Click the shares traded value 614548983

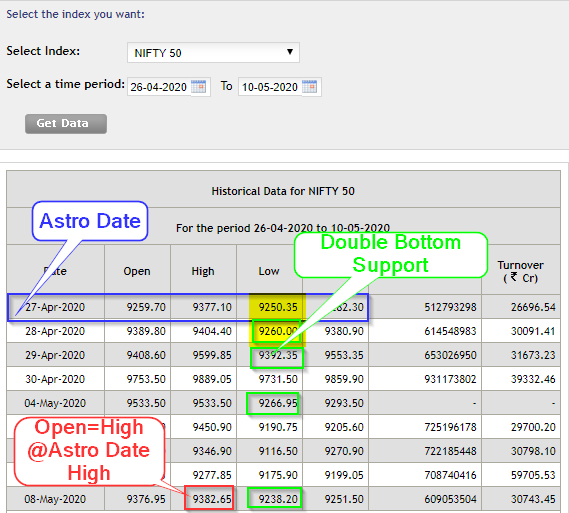pyautogui.click(x=450, y=331)
